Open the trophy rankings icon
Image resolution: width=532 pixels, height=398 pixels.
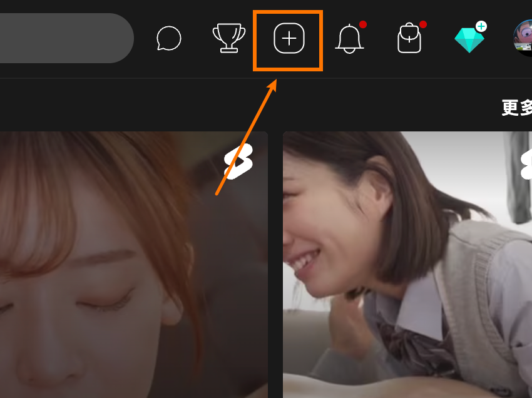[x=229, y=39]
